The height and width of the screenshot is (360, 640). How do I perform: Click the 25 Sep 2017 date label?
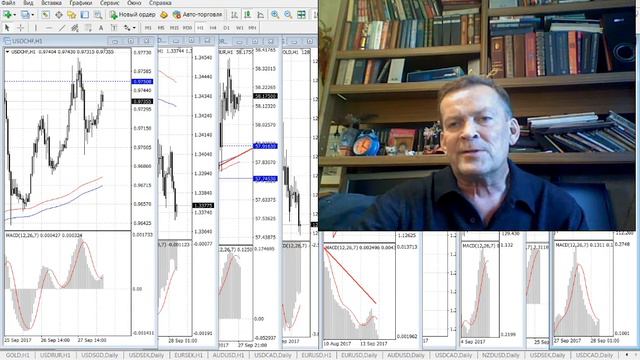[x=18, y=340]
